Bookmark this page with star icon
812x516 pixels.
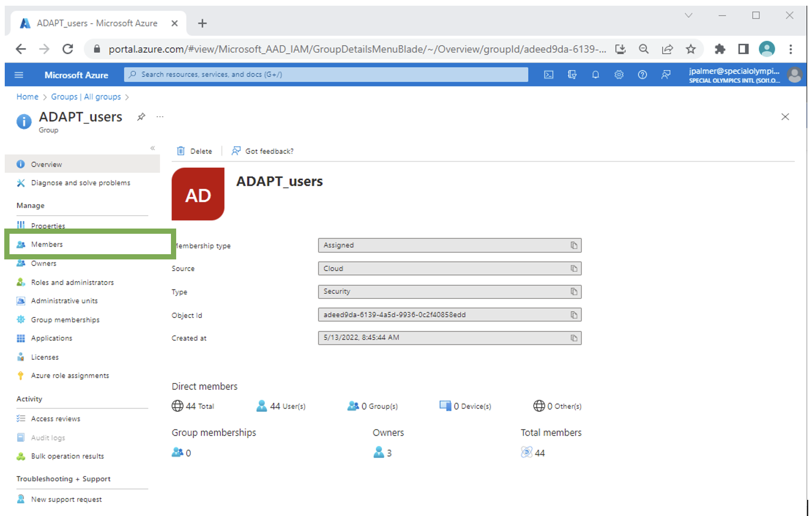point(690,49)
